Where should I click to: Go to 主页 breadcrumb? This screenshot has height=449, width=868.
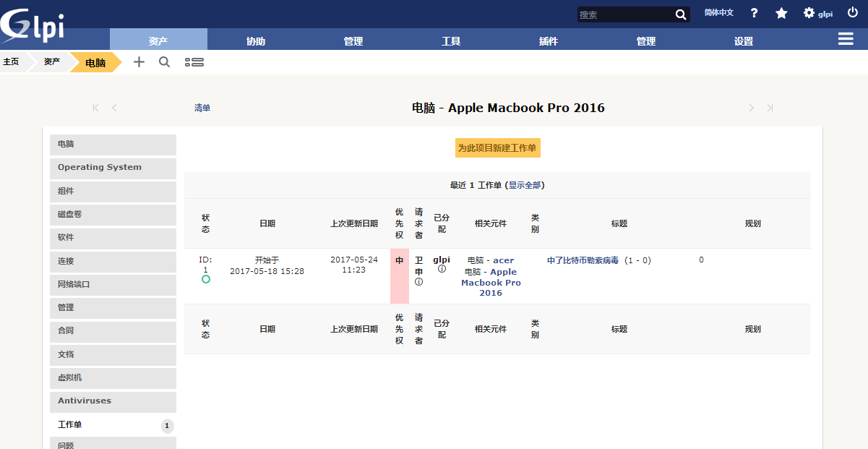pyautogui.click(x=11, y=62)
